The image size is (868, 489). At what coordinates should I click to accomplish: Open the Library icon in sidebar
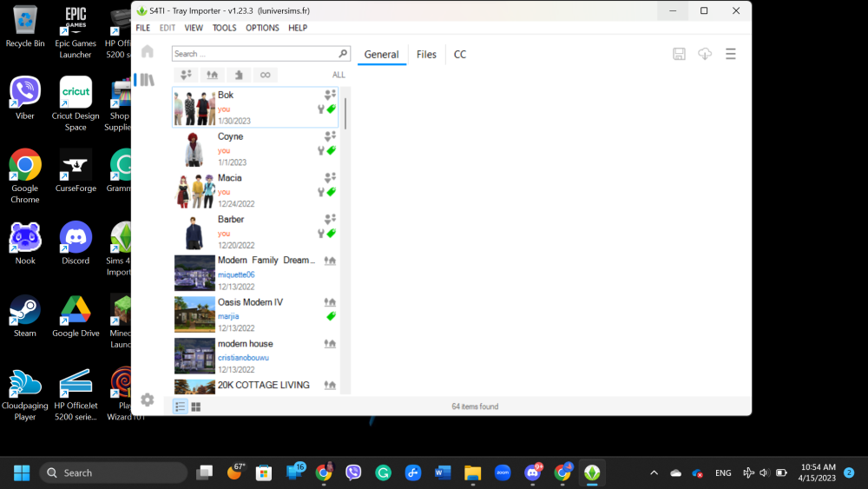(148, 80)
